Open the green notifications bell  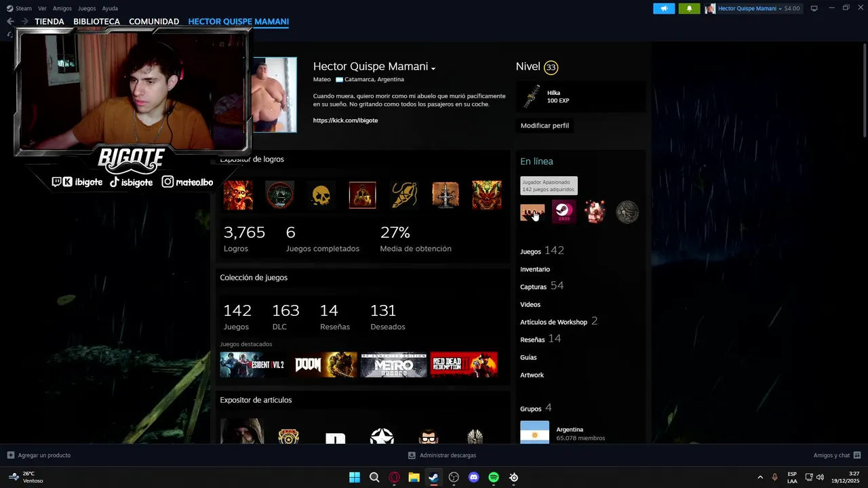point(690,8)
